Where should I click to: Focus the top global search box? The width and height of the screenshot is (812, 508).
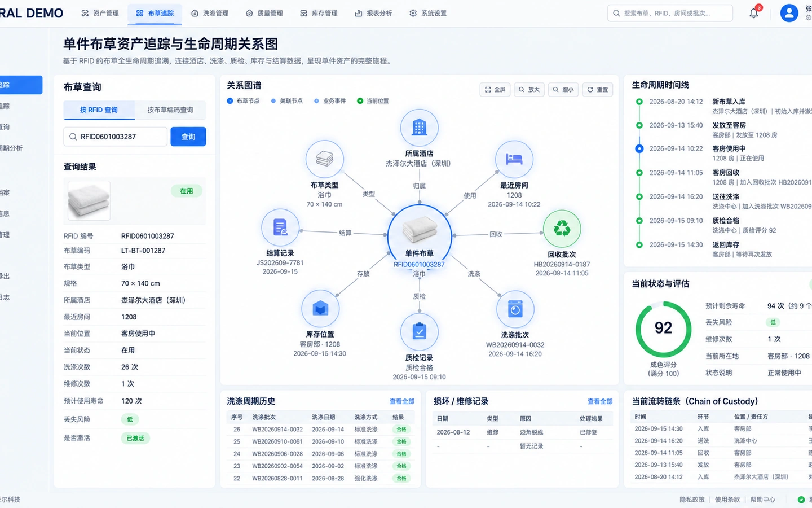[670, 13]
